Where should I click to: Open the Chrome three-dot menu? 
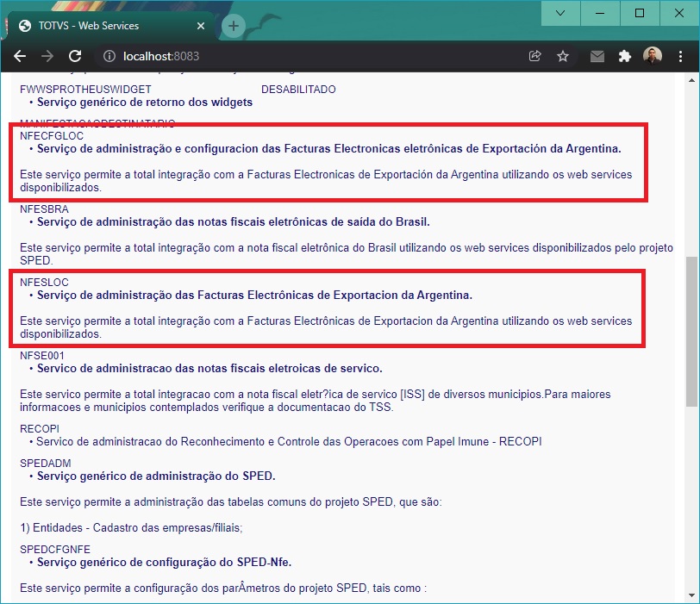[x=680, y=56]
